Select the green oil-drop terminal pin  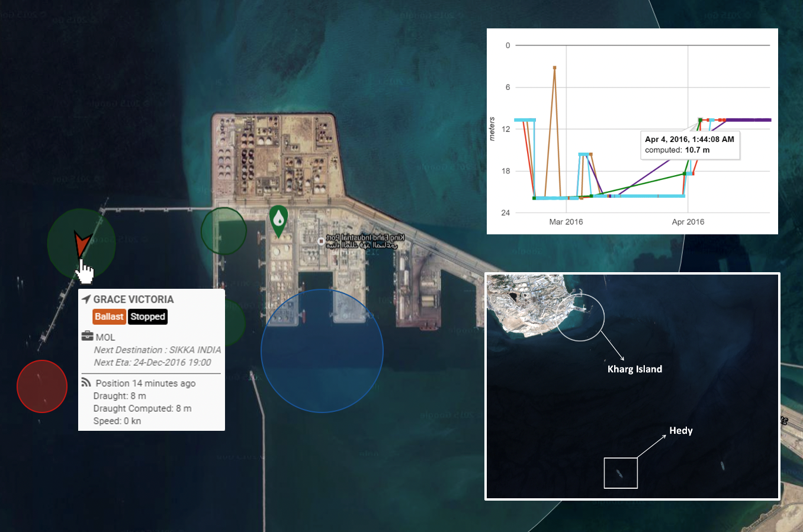click(x=278, y=221)
